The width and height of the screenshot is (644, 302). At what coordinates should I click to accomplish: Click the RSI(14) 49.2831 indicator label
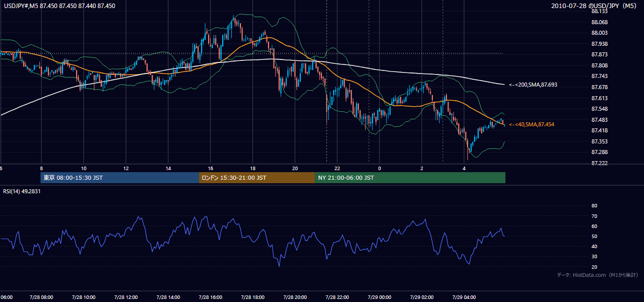(x=22, y=191)
